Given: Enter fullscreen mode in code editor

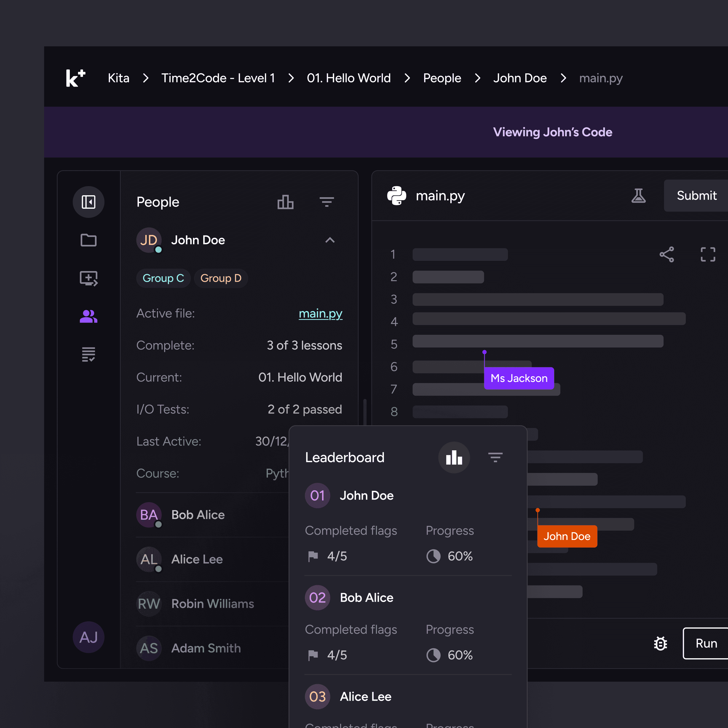Looking at the screenshot, I should point(708,254).
